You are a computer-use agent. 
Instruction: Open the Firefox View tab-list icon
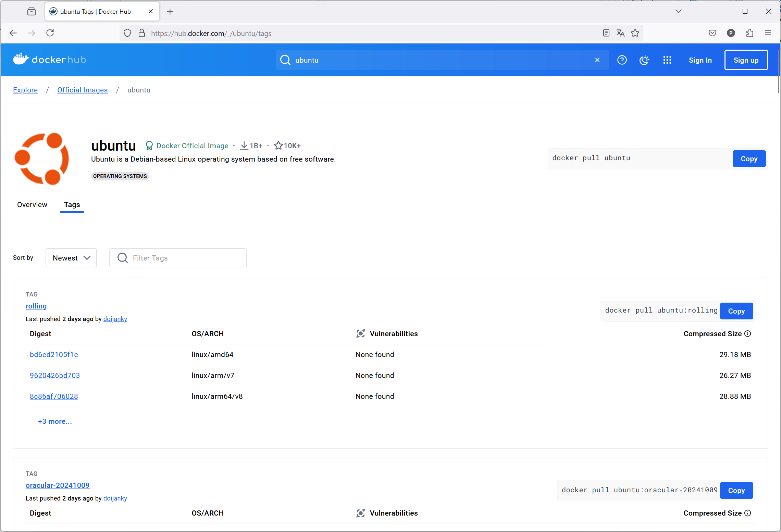tap(32, 12)
